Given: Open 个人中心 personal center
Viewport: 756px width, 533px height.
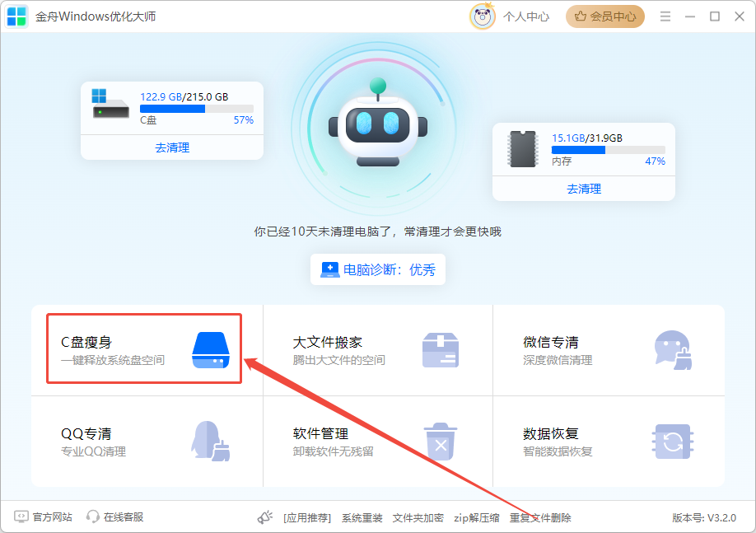Looking at the screenshot, I should [526, 16].
